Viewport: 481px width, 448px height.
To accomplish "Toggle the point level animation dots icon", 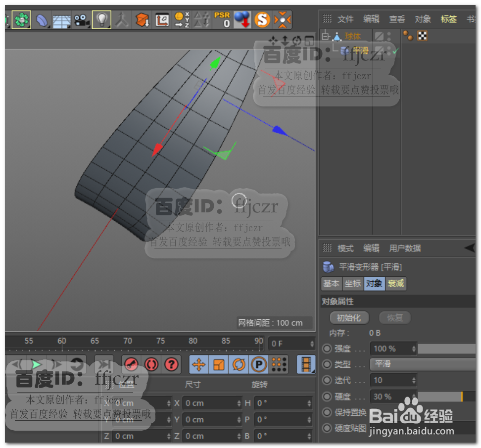I will tap(279, 364).
